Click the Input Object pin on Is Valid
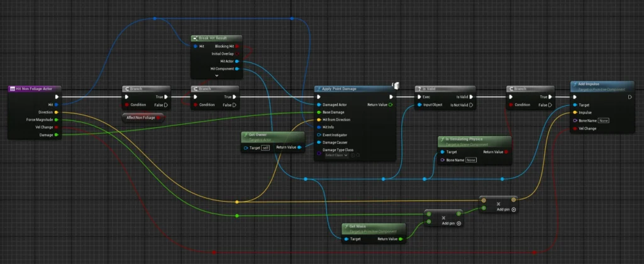Screen dimensions: 644x264 (x=419, y=105)
